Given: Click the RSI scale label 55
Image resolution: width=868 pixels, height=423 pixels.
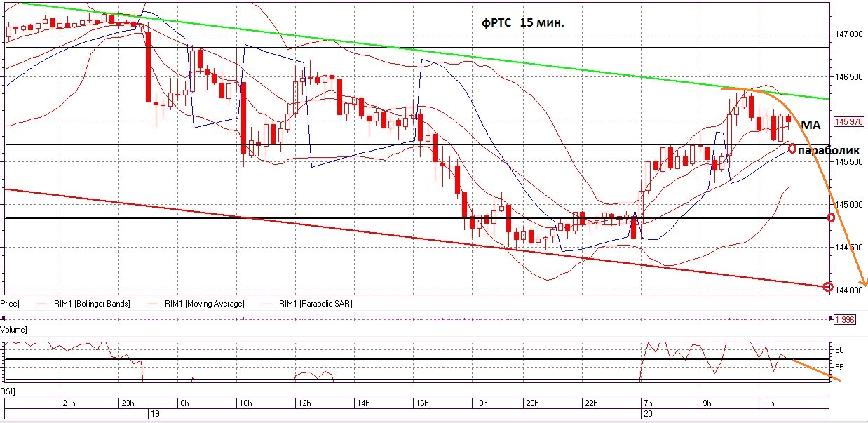Looking at the screenshot, I should coord(840,367).
